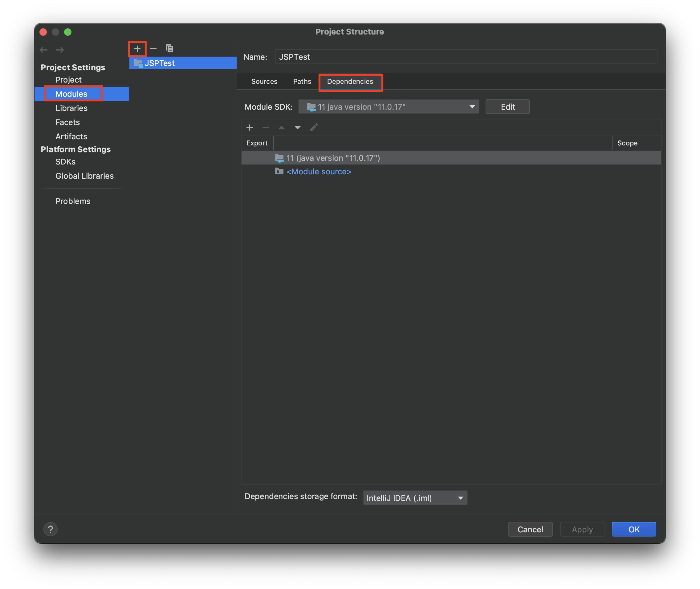This screenshot has height=589, width=700.
Task: Select the JSPTest module entry
Action: 160,63
